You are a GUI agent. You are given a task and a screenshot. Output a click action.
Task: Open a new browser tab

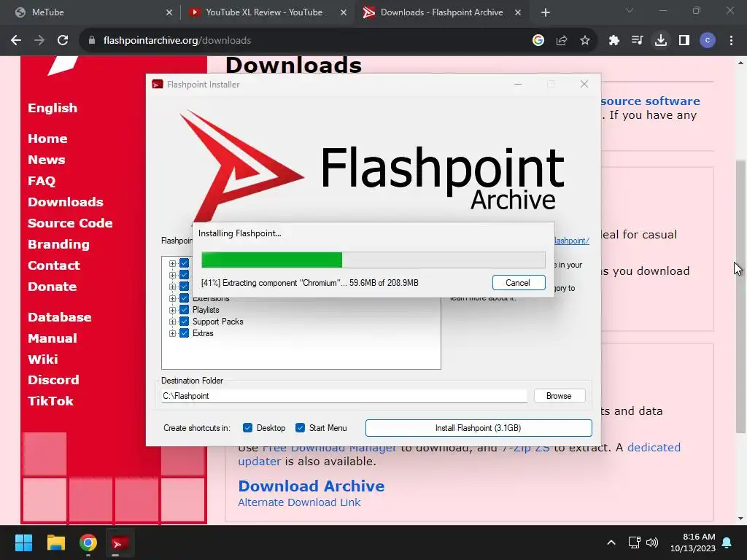546,12
